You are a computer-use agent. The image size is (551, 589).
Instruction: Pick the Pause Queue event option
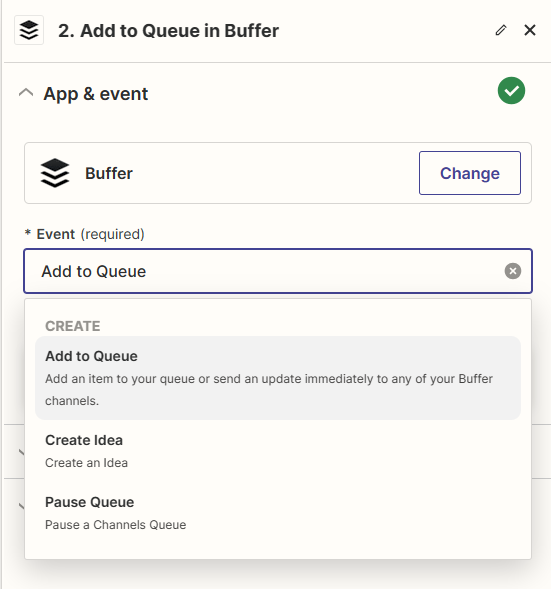click(x=278, y=513)
